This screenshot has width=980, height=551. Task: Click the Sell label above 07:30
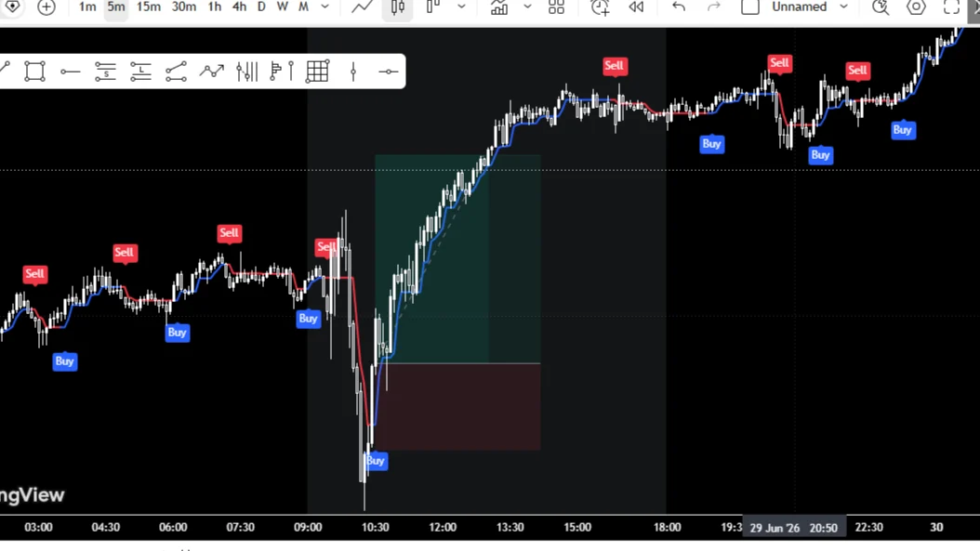(229, 233)
